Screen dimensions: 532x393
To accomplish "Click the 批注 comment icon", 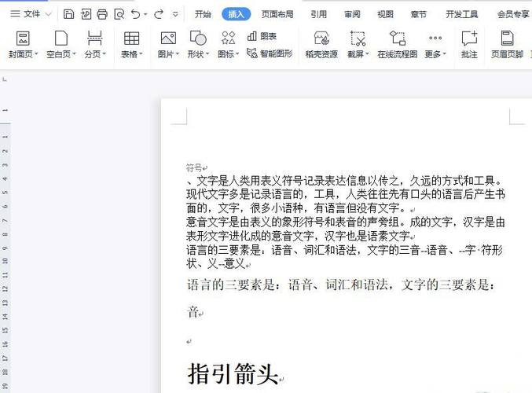I will click(x=470, y=39).
